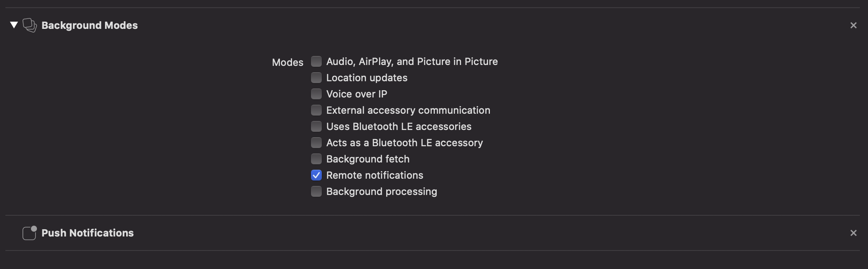This screenshot has width=868, height=269.
Task: Tick Uses Bluetooth LE accessories
Action: [x=316, y=126]
